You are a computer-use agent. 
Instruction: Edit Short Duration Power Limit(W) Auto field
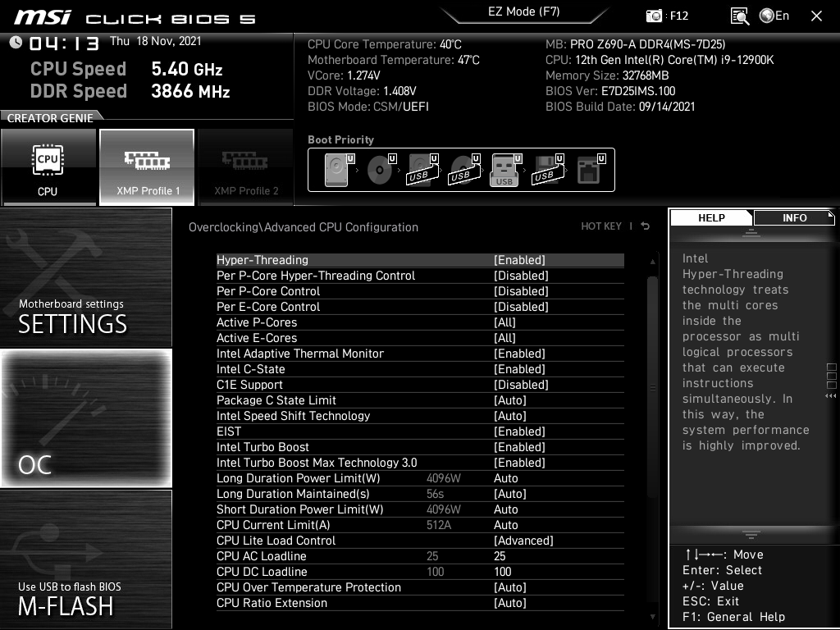(505, 509)
